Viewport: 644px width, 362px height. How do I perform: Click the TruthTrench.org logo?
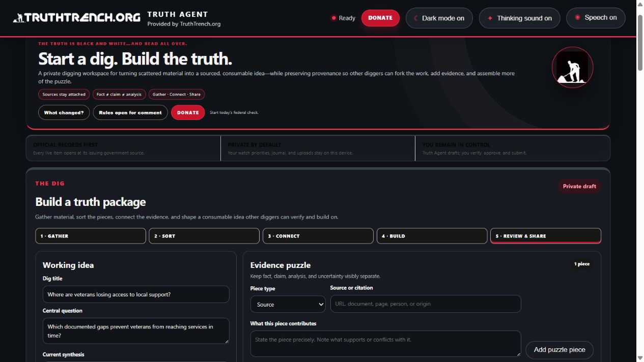pos(76,18)
